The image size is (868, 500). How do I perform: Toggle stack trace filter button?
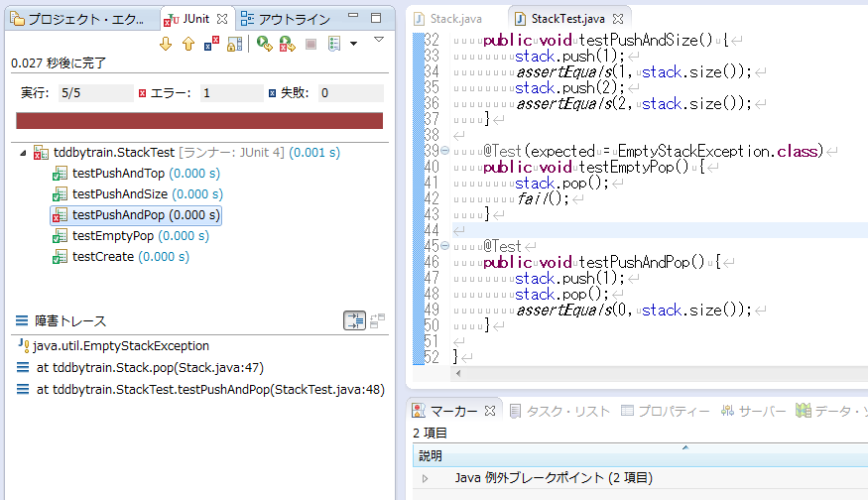354,320
